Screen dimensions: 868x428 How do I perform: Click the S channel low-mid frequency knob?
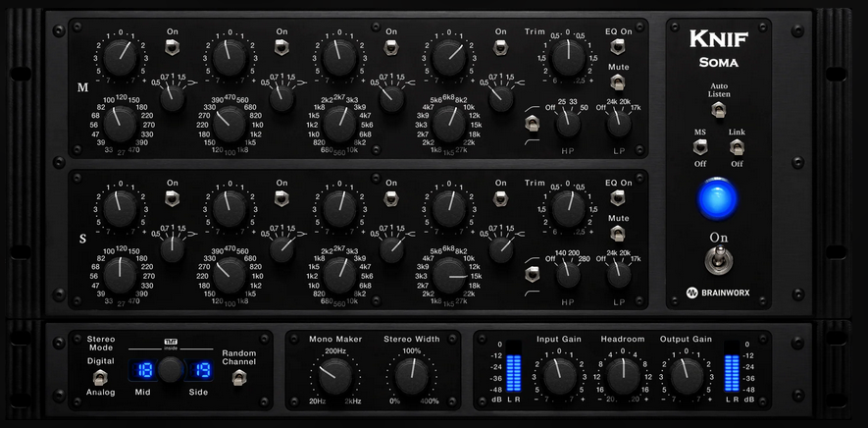point(230,275)
